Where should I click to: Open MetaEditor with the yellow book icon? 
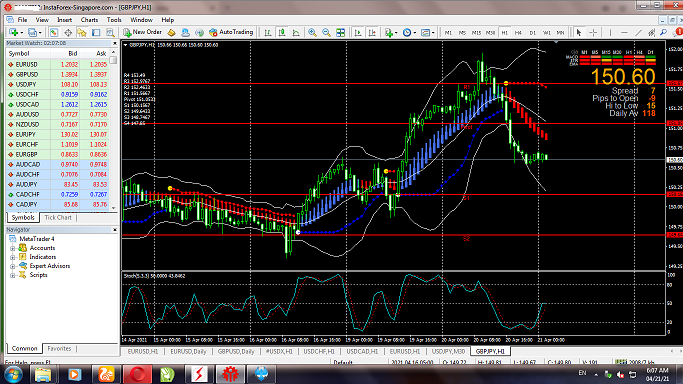point(171,33)
